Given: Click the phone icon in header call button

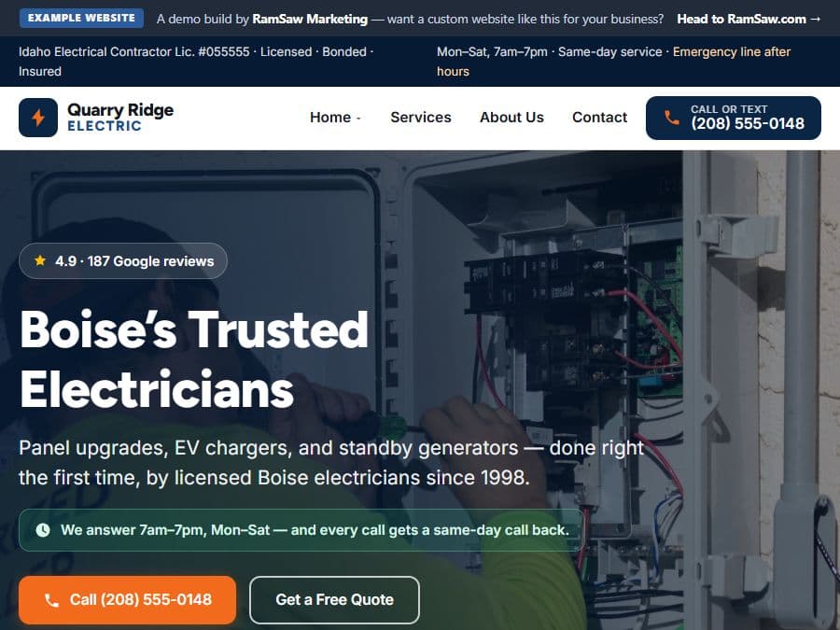Looking at the screenshot, I should [x=671, y=118].
